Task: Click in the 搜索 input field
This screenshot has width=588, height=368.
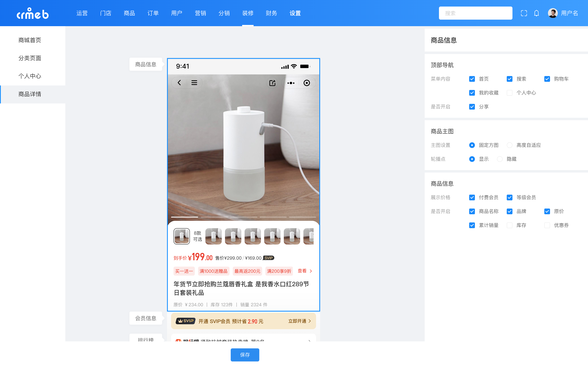Action: [476, 13]
